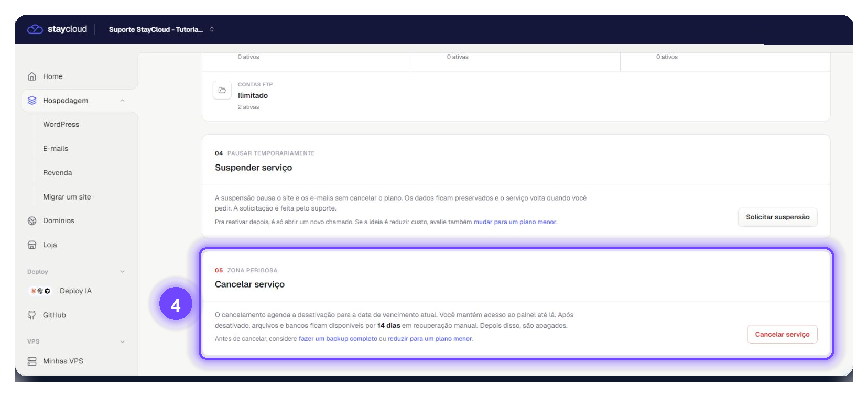The height and width of the screenshot is (397, 868).
Task: Select the Cancelar serviço section heading
Action: coord(249,284)
